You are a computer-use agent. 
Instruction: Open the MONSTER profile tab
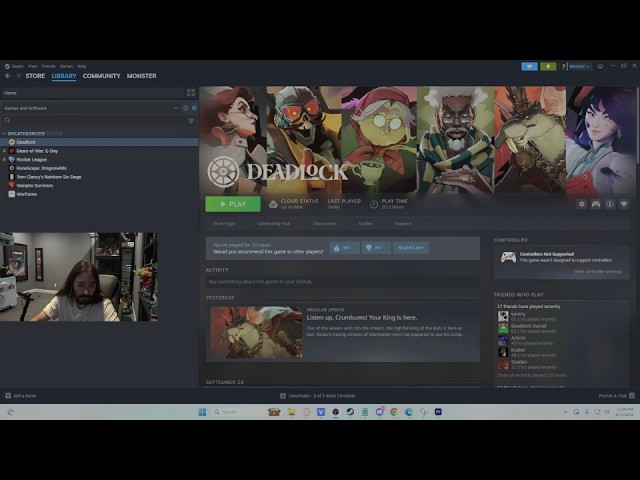click(141, 76)
